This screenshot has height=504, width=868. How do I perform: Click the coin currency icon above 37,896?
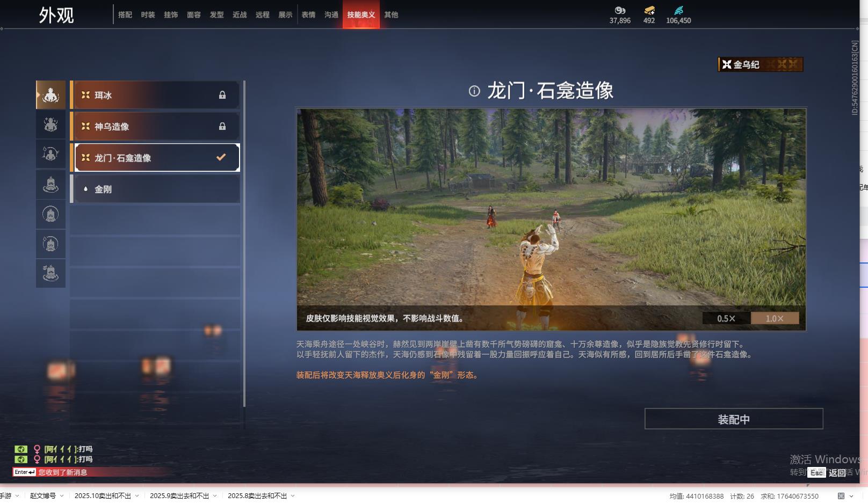point(620,10)
